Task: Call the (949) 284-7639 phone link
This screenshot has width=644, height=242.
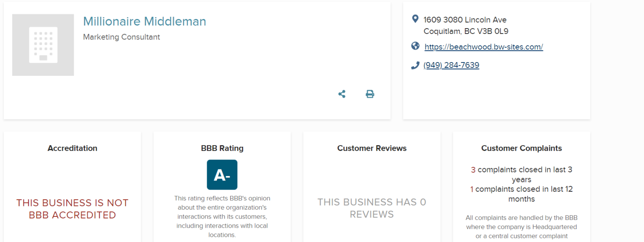Action: pyautogui.click(x=451, y=65)
